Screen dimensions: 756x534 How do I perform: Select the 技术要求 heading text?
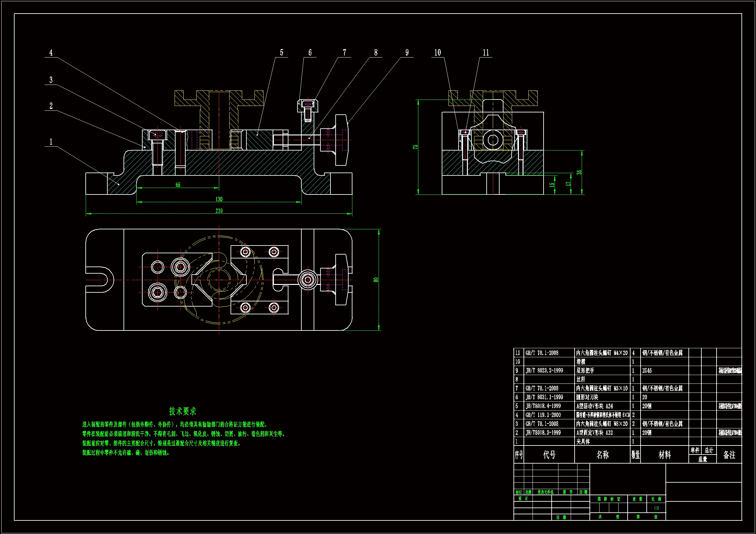pos(182,411)
